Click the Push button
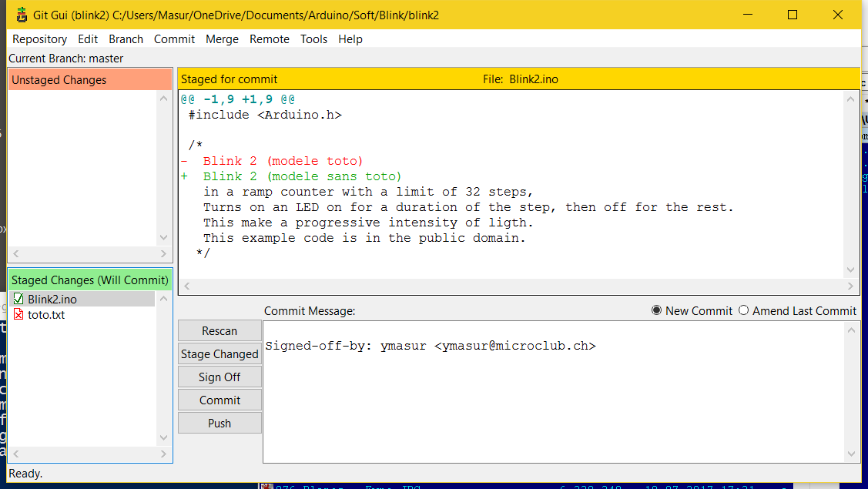The width and height of the screenshot is (868, 489). coord(220,423)
